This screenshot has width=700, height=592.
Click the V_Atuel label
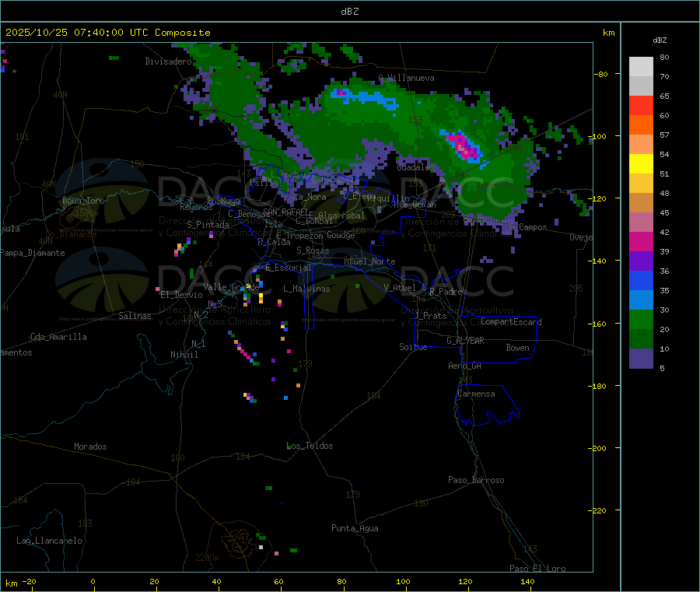click(x=400, y=288)
